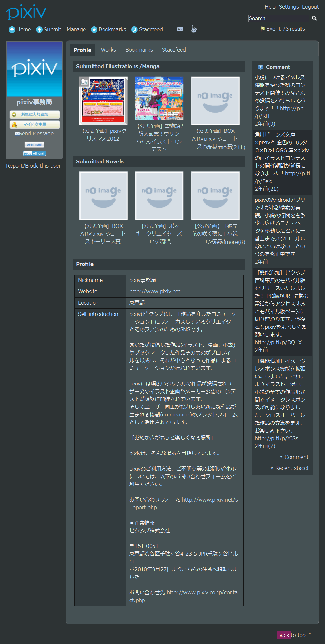The width and height of the screenshot is (325, 644).
Task: Click the Settings link
Action: [289, 7]
